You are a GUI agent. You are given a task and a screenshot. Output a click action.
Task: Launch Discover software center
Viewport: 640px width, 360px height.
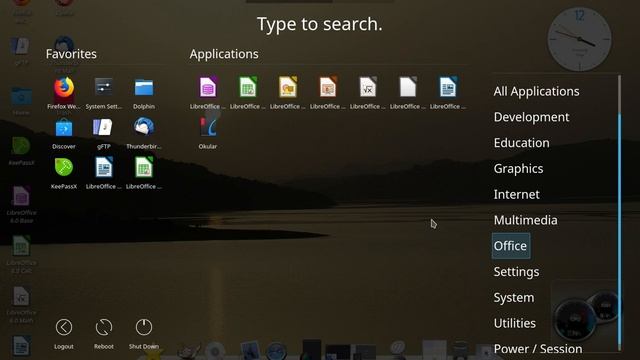pyautogui.click(x=64, y=133)
